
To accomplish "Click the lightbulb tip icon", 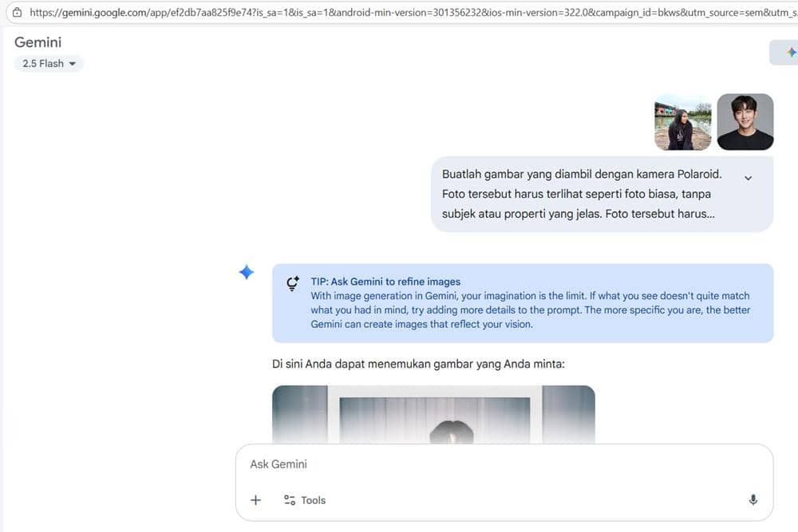I will tap(292, 284).
